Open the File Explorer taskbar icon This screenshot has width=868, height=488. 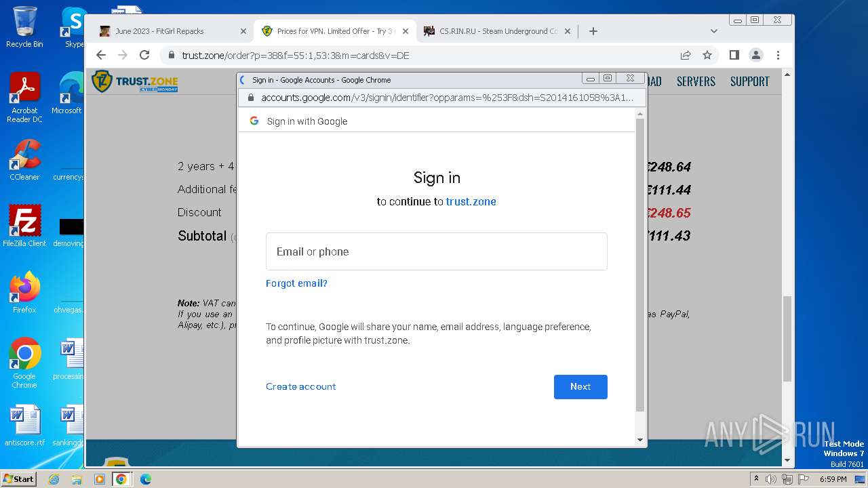pos(77,479)
